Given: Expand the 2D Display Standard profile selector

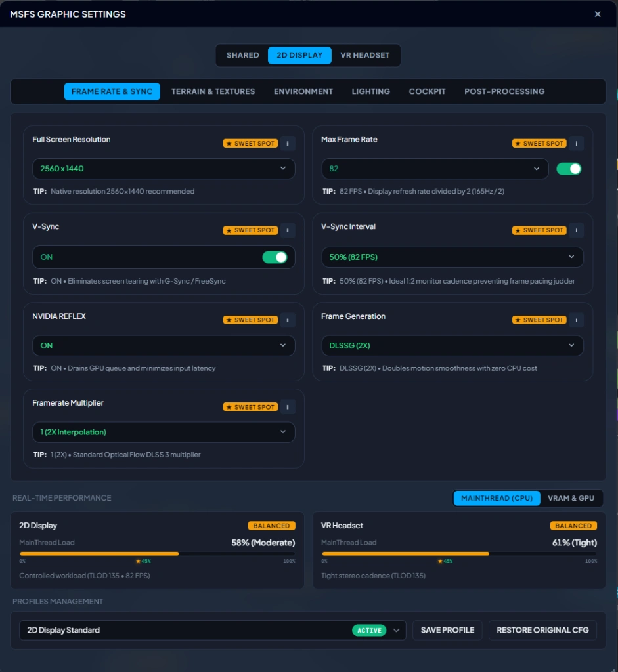Looking at the screenshot, I should pyautogui.click(x=213, y=630).
